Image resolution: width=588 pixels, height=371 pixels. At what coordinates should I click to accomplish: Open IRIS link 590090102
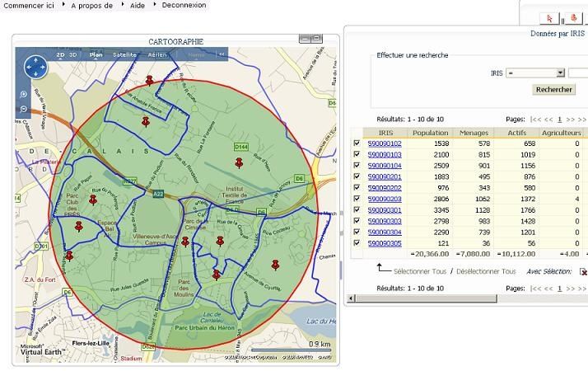(x=385, y=143)
